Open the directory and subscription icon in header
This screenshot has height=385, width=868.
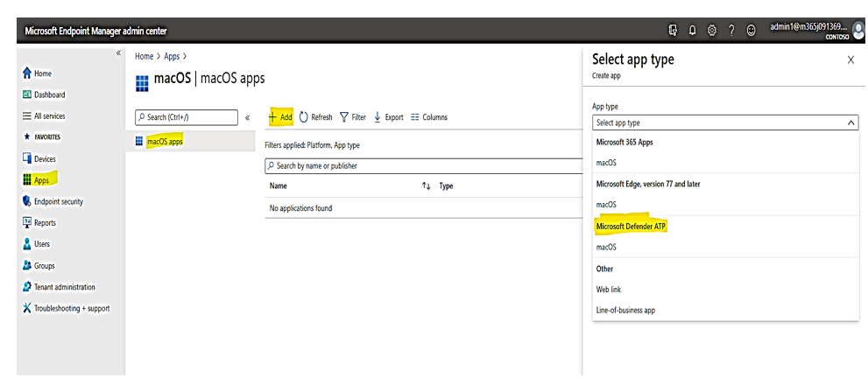click(x=673, y=31)
